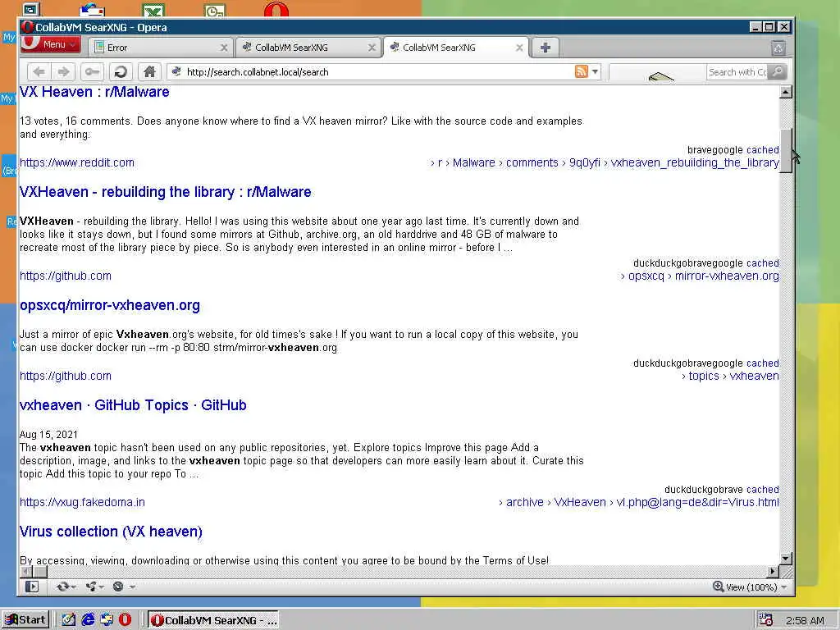Open the topics breadcrumb link
Image resolution: width=840 pixels, height=630 pixels.
pos(703,376)
